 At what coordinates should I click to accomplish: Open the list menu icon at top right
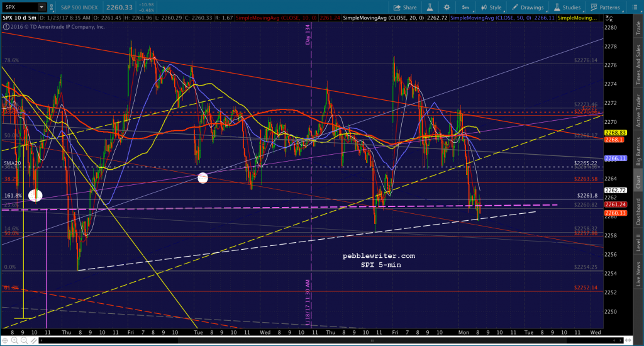pos(635,8)
